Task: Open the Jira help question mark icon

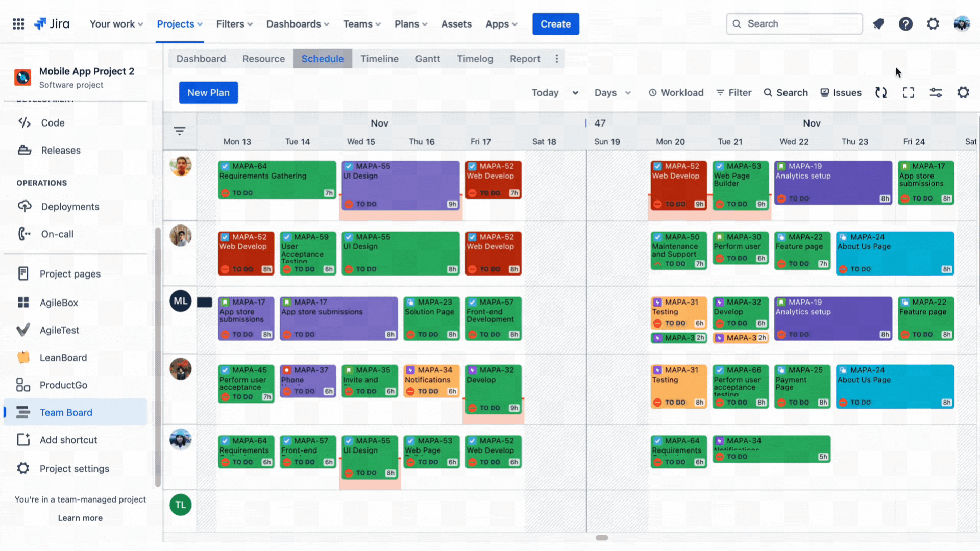Action: (905, 24)
